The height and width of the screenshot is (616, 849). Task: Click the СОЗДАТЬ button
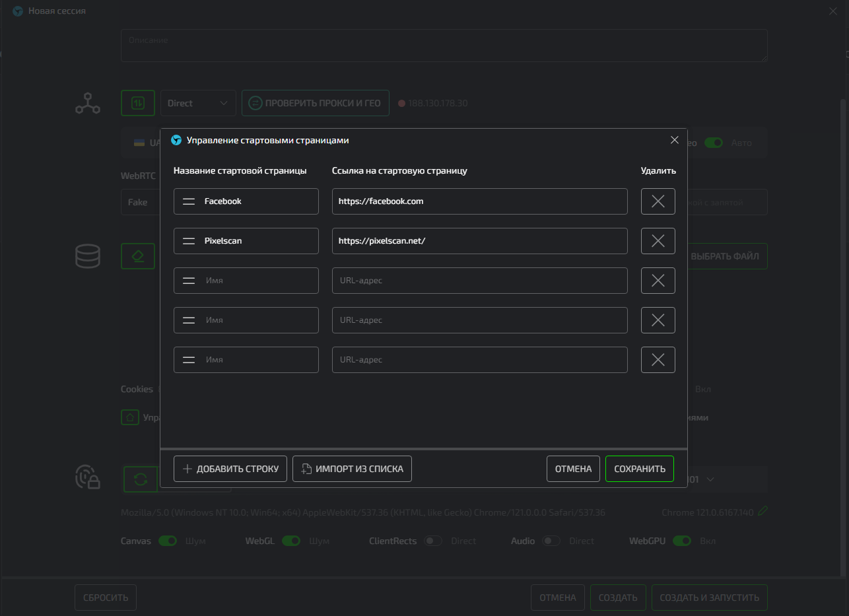pos(618,598)
